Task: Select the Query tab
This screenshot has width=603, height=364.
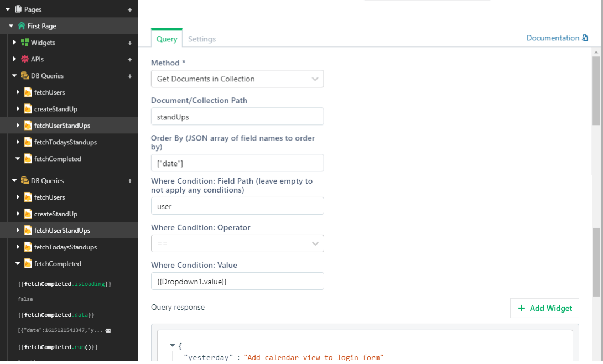Action: (167, 39)
